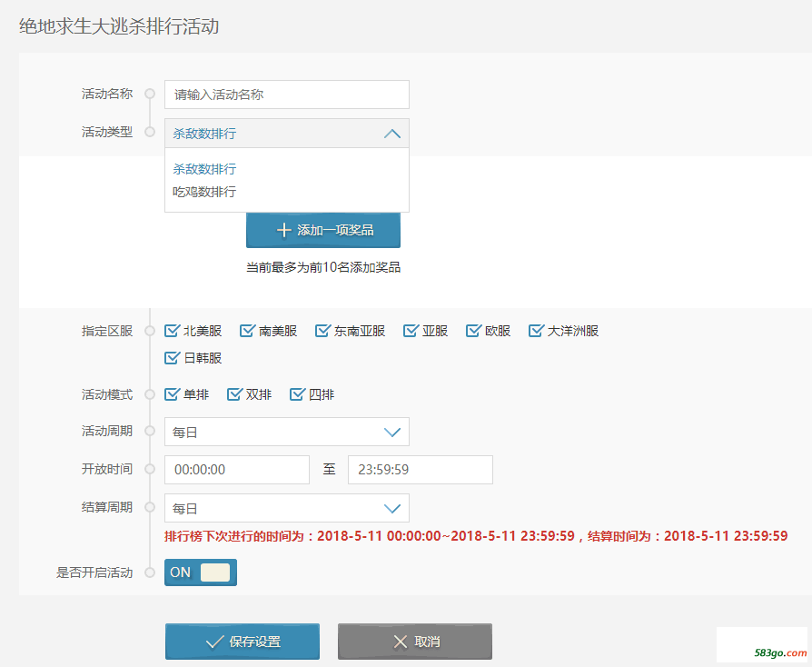Uncheck 南美服 server checkbox
The height and width of the screenshot is (667, 812).
(x=247, y=331)
